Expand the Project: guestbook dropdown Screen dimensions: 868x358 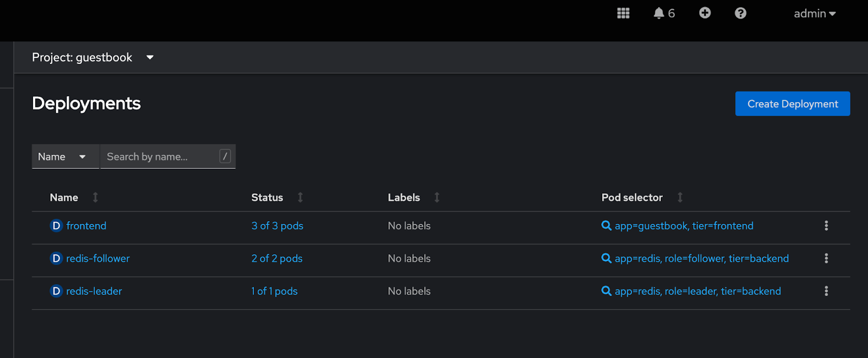coord(93,57)
